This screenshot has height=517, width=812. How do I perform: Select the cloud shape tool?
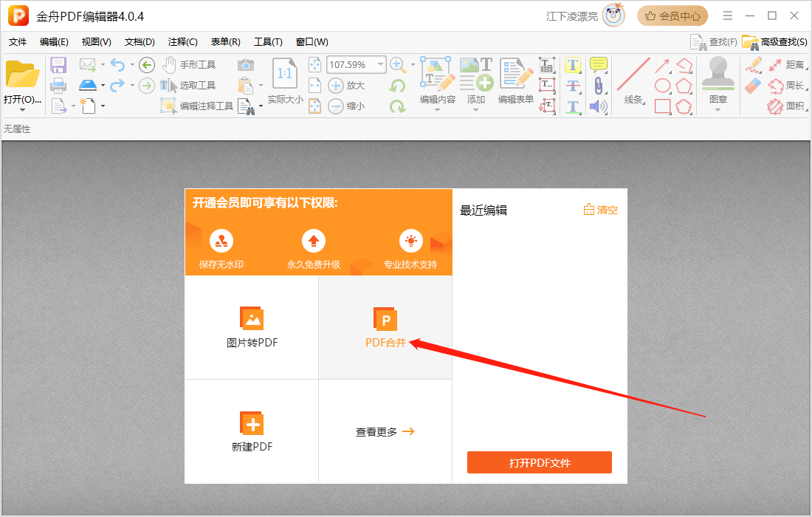(684, 106)
